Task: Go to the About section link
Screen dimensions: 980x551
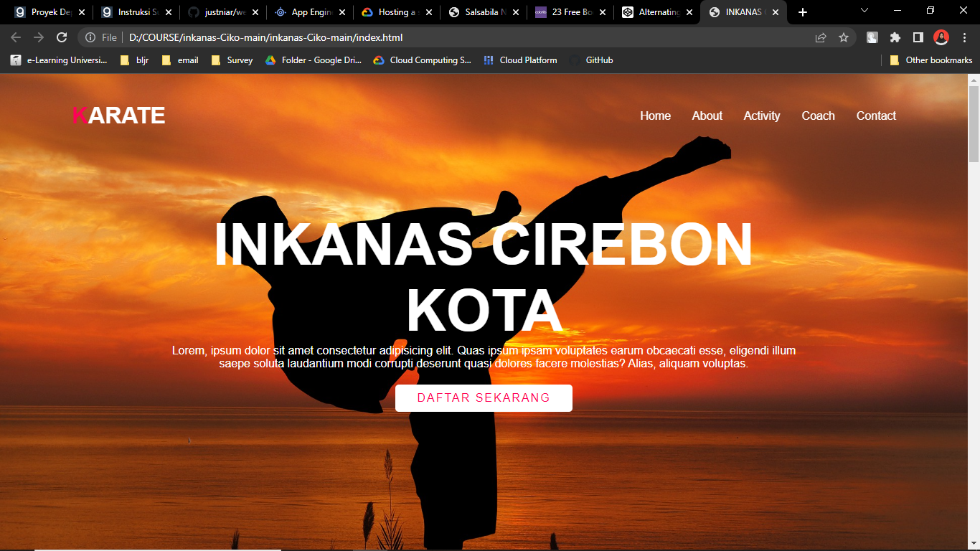Action: tap(707, 116)
